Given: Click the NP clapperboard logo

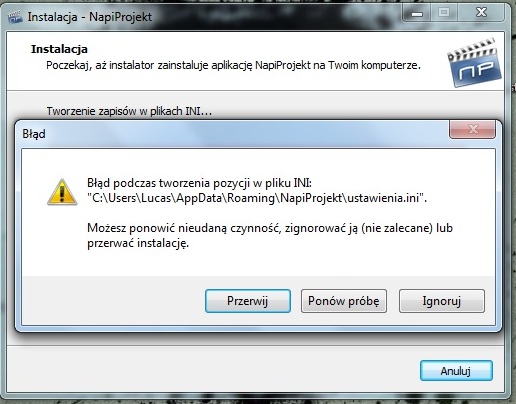Looking at the screenshot, I should point(474,63).
